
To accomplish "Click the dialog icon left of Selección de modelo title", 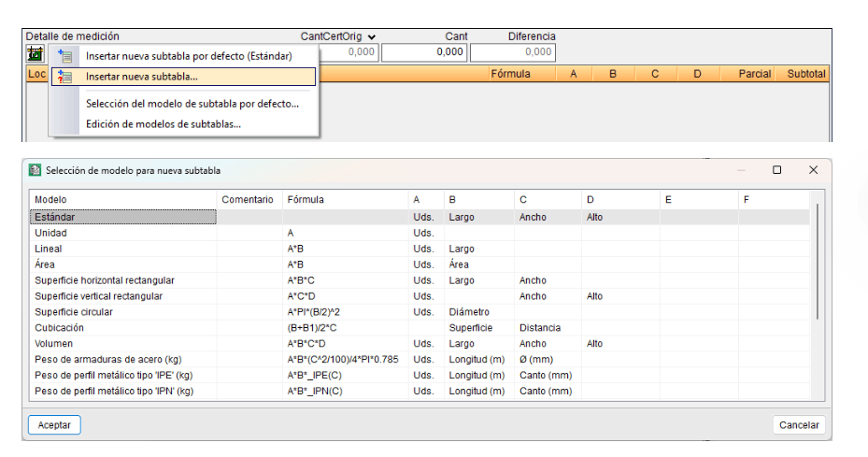I will click(x=35, y=170).
